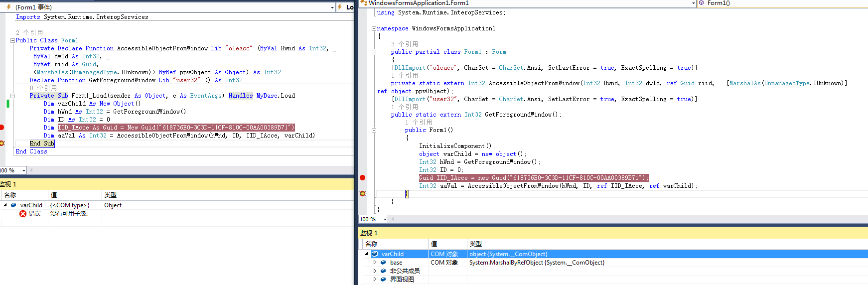Toggle the VB breakpoint on the IID_IAcce line
Screen dimensions: 868x285
pyautogui.click(x=2, y=128)
